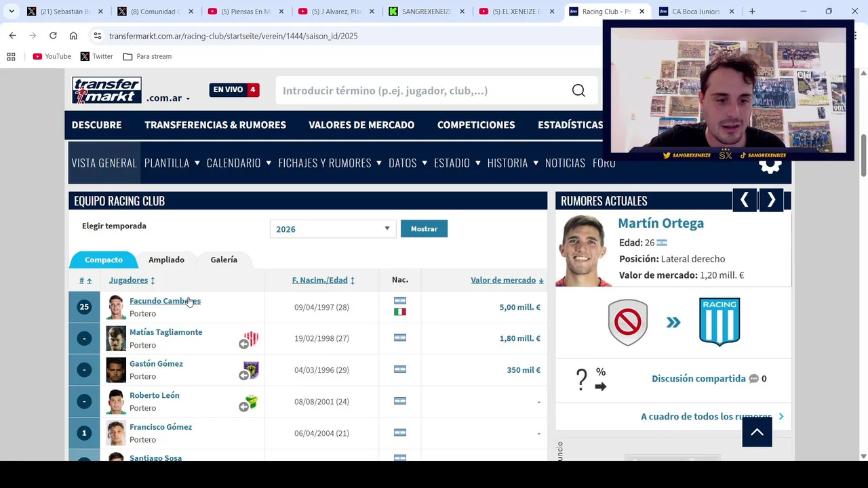Click the search term input field
The height and width of the screenshot is (488, 868).
pyautogui.click(x=420, y=91)
